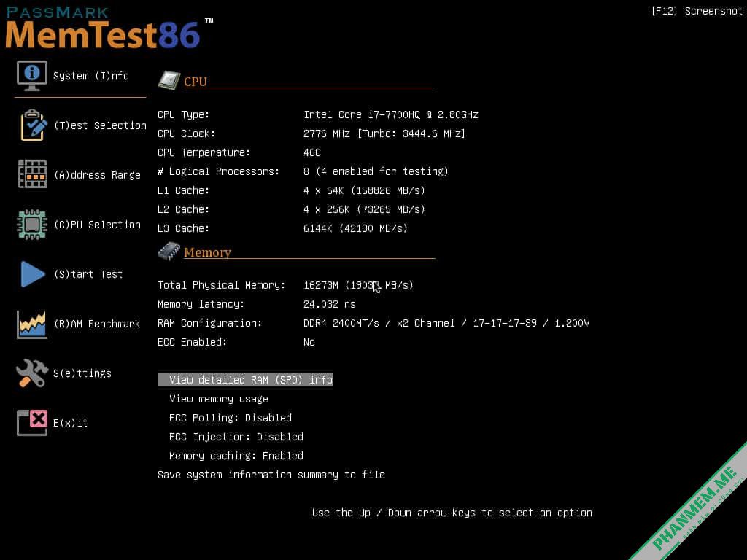Click the [F12] Screenshot label
Viewport: 747px width, 560px height.
pos(697,11)
